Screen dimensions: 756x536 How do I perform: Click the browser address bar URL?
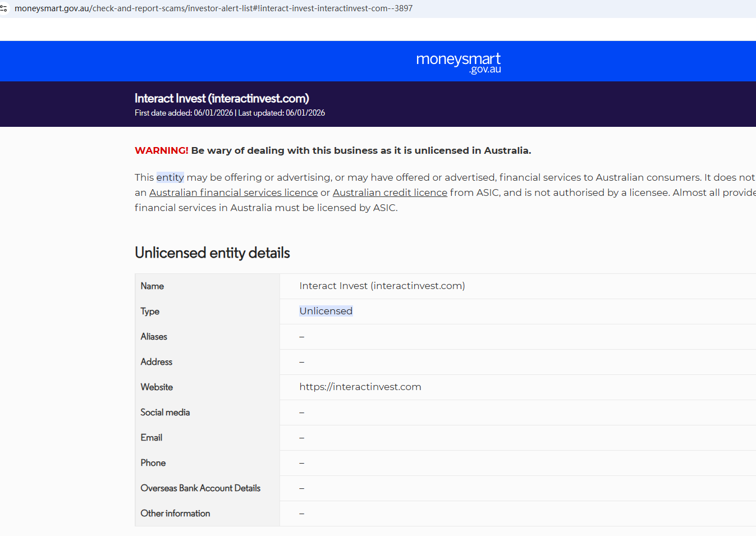pyautogui.click(x=213, y=8)
